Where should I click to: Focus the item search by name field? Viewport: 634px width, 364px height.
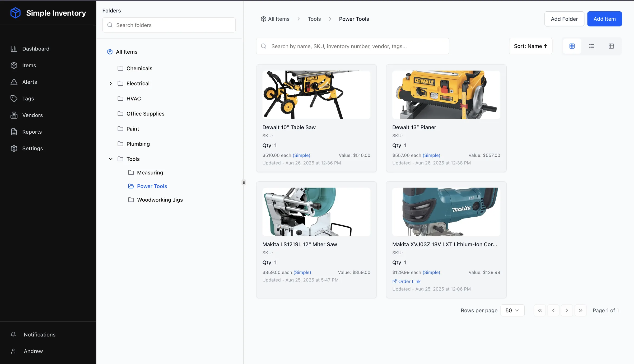point(352,46)
